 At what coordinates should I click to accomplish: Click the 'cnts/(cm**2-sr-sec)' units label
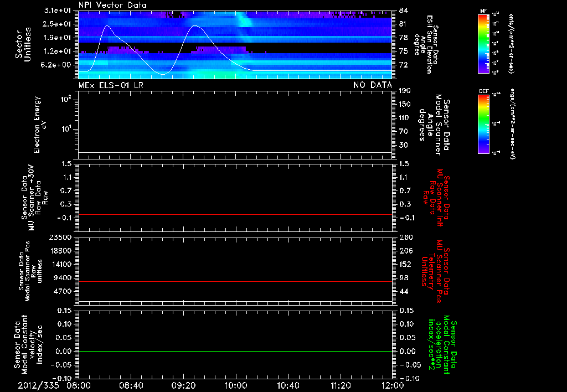coord(511,44)
